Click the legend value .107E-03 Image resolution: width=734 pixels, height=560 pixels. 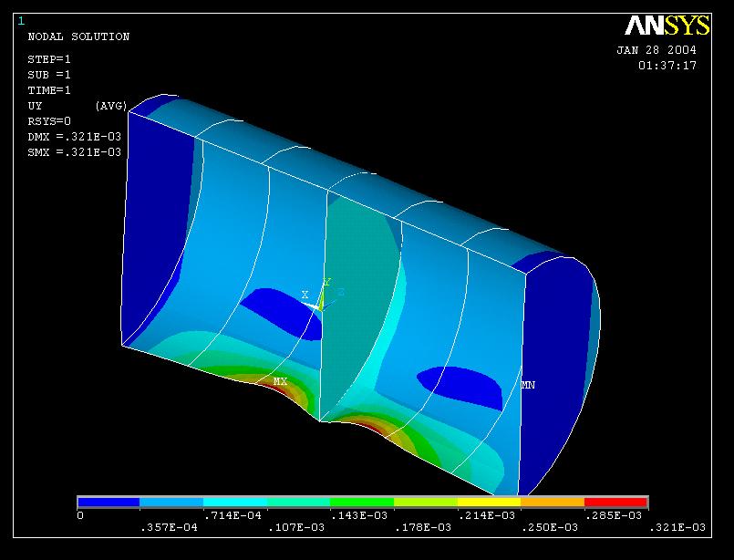click(x=295, y=527)
